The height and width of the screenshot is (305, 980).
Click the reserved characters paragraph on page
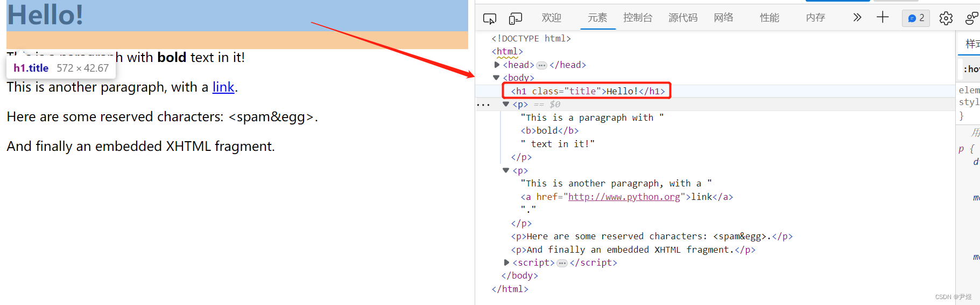pyautogui.click(x=162, y=117)
